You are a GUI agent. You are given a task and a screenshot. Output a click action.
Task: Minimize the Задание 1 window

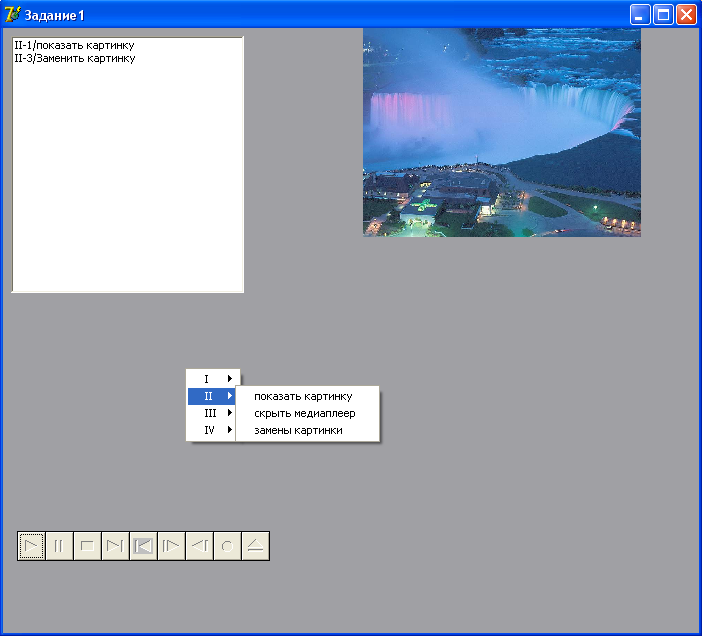point(640,15)
